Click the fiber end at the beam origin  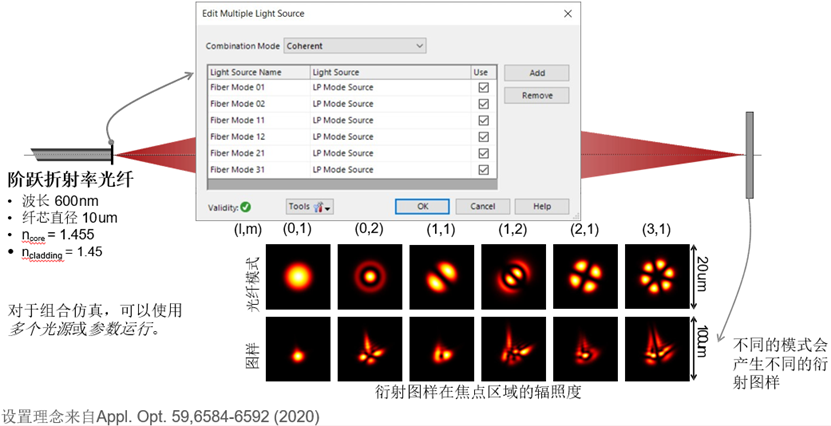[112, 154]
